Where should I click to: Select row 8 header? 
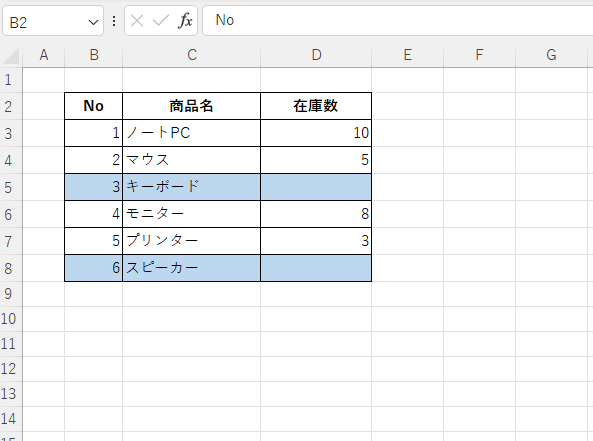point(9,269)
